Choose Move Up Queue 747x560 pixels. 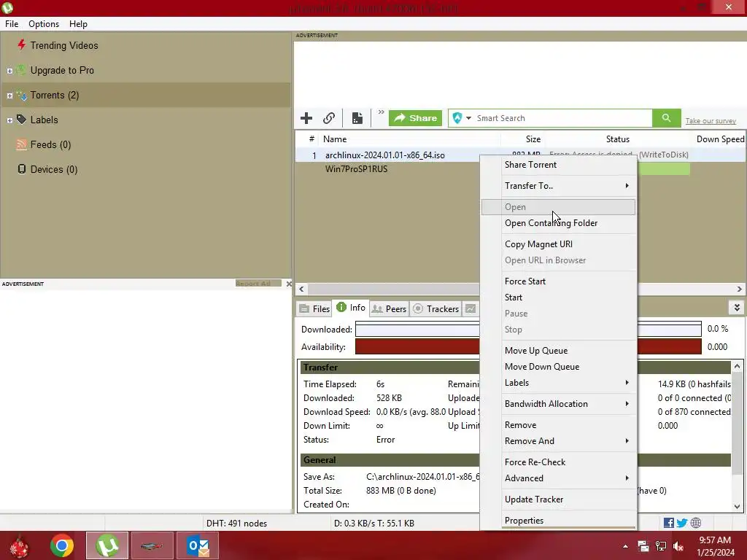click(x=558, y=351)
